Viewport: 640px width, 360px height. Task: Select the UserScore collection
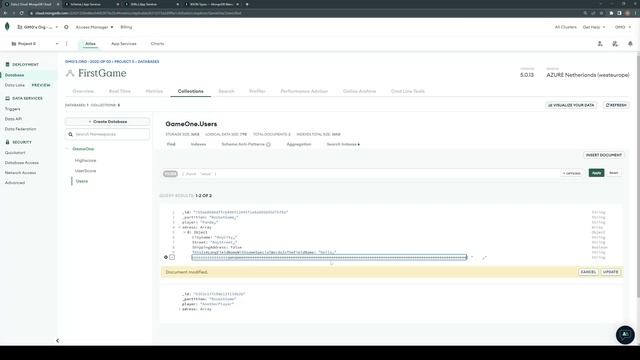85,171
